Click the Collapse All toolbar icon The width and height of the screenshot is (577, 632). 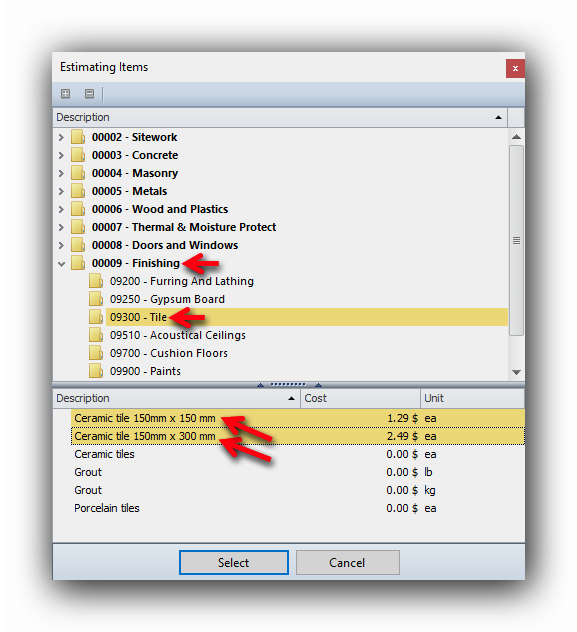click(x=89, y=94)
